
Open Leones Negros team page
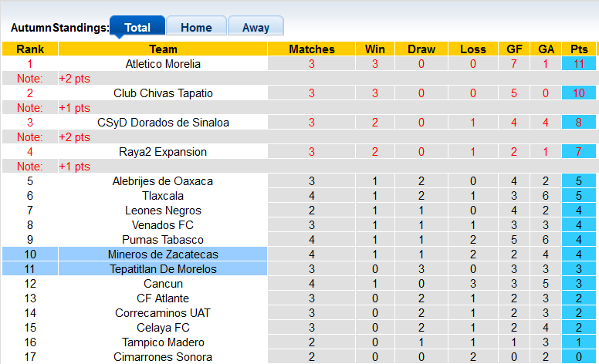(x=163, y=211)
